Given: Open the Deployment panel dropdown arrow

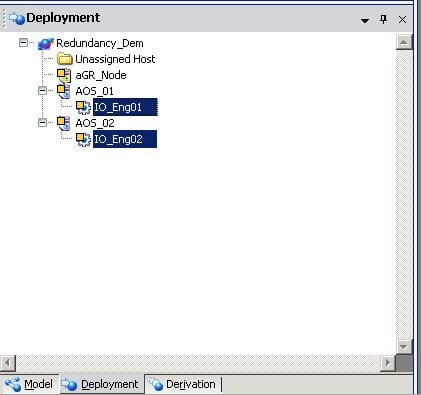Looking at the screenshot, I should coord(365,21).
